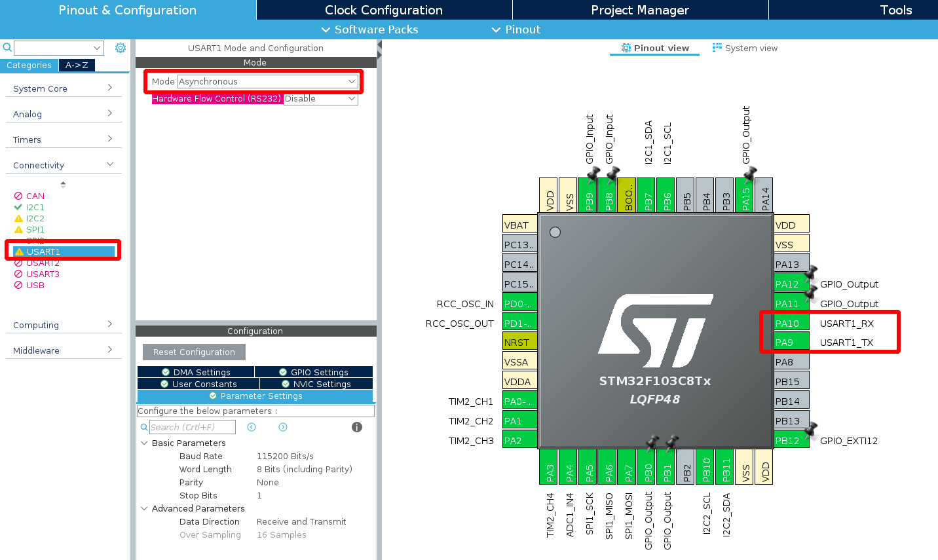The image size is (938, 560).
Task: Switch to Clock Configuration tab
Action: click(x=384, y=10)
